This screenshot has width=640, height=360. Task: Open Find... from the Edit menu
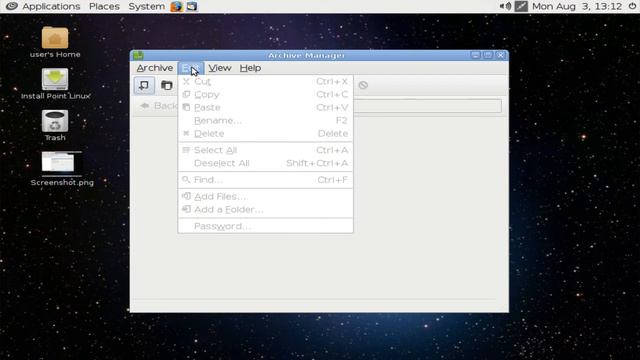point(265,180)
